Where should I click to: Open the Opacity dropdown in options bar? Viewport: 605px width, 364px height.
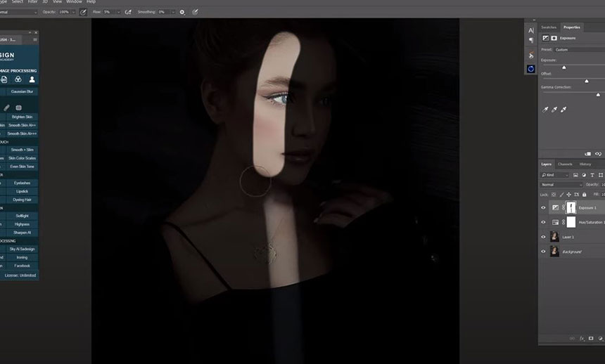pos(75,12)
